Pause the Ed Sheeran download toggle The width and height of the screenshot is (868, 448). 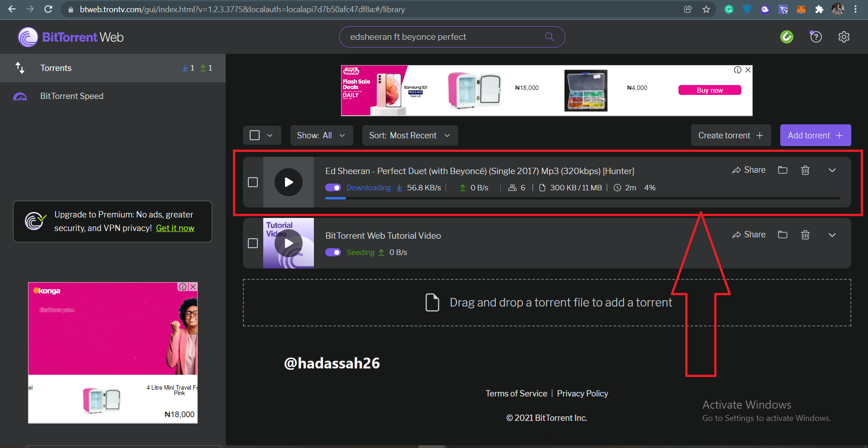coord(333,188)
